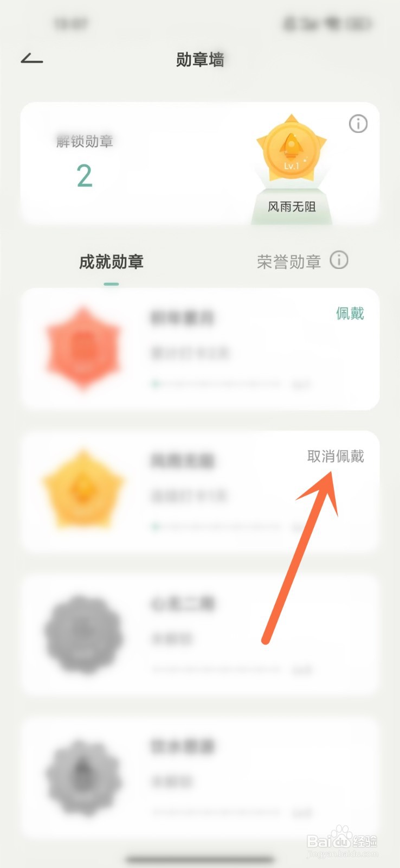The width and height of the screenshot is (400, 868).
Task: Select the red hexagon medal icon
Action: point(83,348)
